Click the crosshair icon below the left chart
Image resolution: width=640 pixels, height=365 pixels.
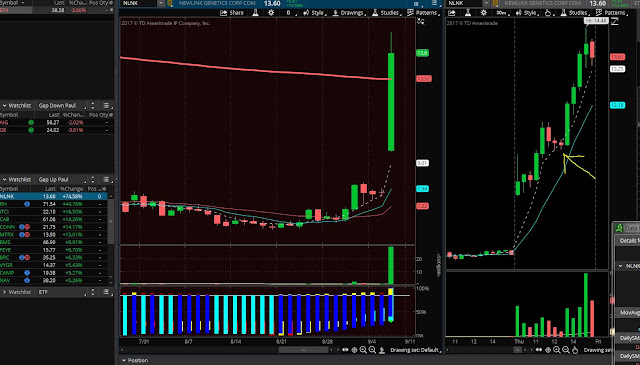click(x=354, y=350)
